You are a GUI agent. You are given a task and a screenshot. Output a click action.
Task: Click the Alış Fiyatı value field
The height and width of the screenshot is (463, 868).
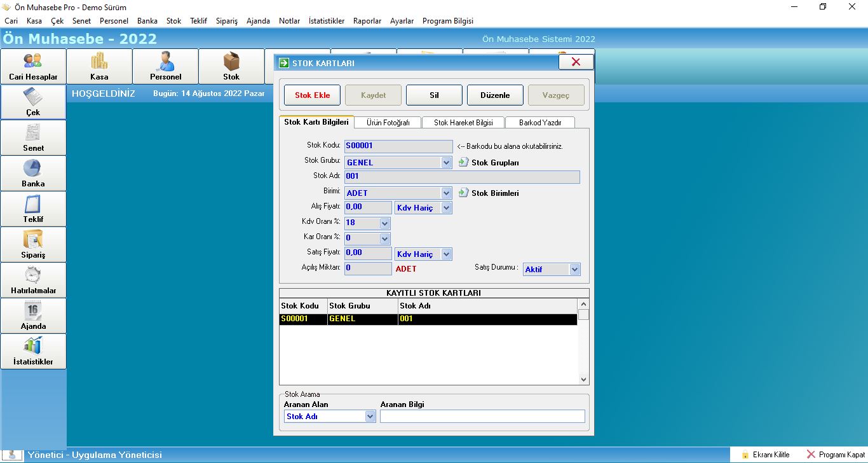(x=368, y=207)
